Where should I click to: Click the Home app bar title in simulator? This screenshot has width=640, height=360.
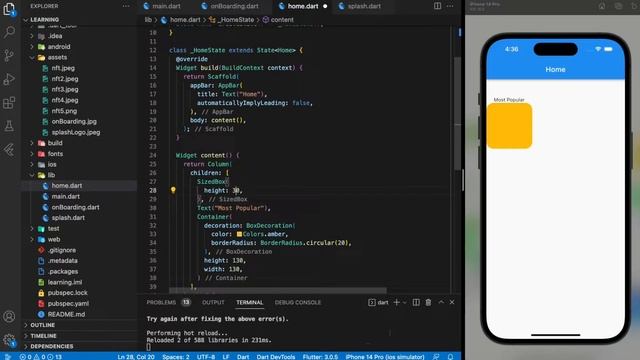pos(555,69)
